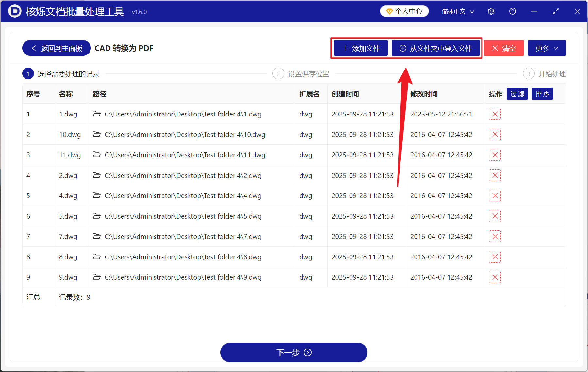Click the help question mark icon
This screenshot has height=372, width=588.
(x=513, y=11)
